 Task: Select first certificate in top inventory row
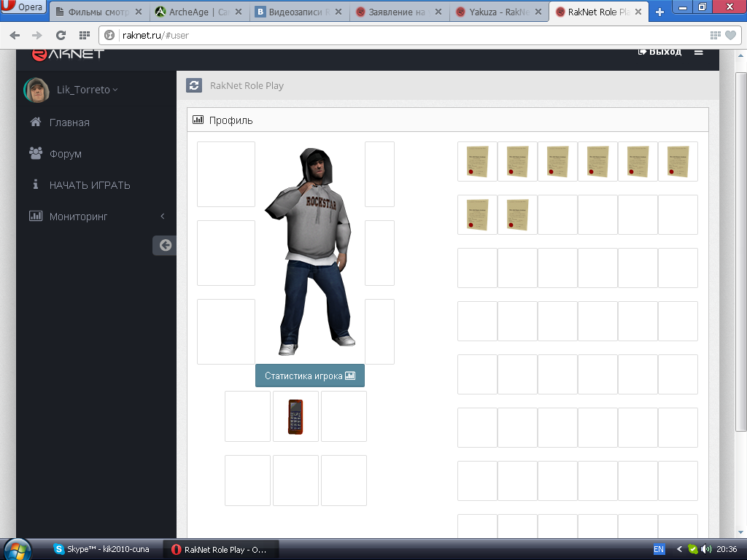477,161
